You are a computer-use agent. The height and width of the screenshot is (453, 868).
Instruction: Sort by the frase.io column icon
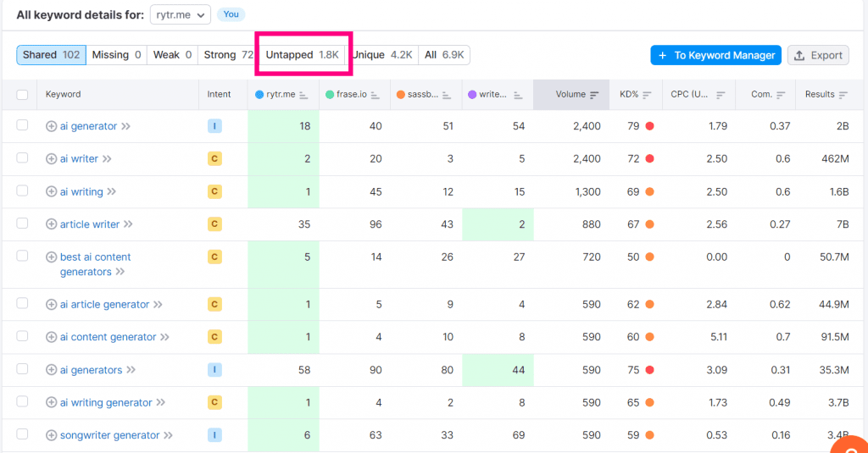click(375, 95)
